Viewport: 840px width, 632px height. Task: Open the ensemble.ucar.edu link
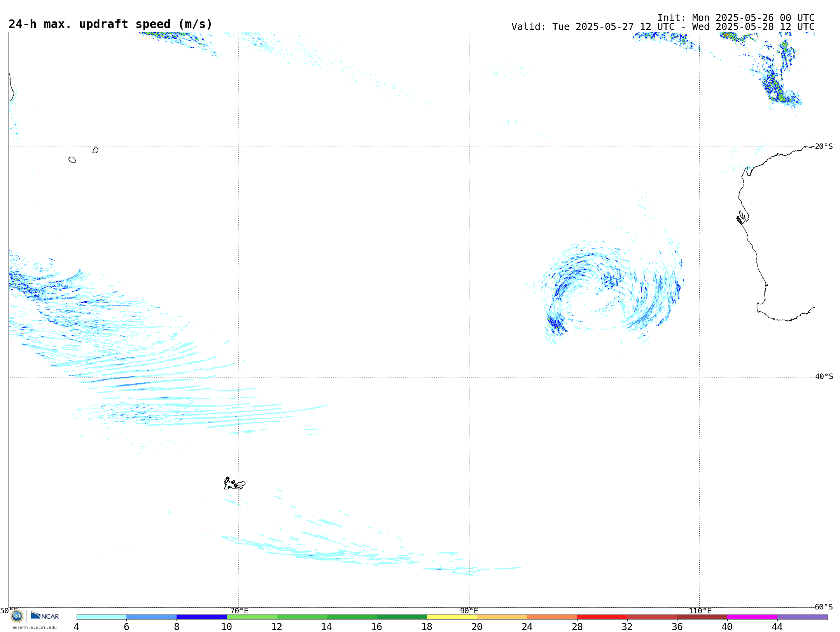[x=34, y=627]
